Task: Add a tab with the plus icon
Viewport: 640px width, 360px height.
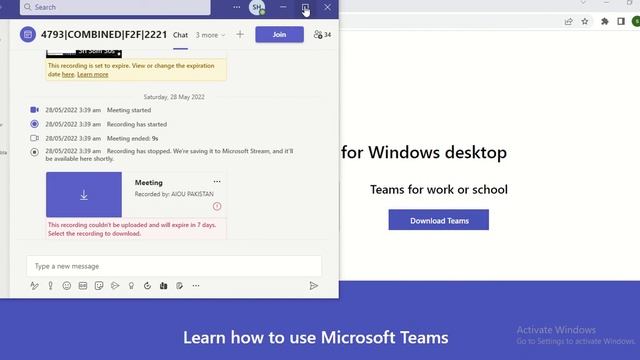Action: coord(240,35)
